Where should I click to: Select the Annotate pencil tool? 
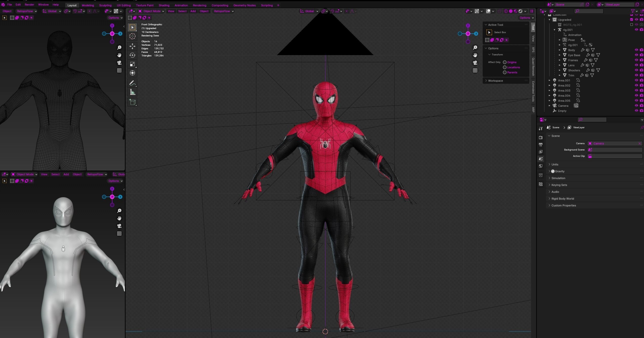[132, 83]
